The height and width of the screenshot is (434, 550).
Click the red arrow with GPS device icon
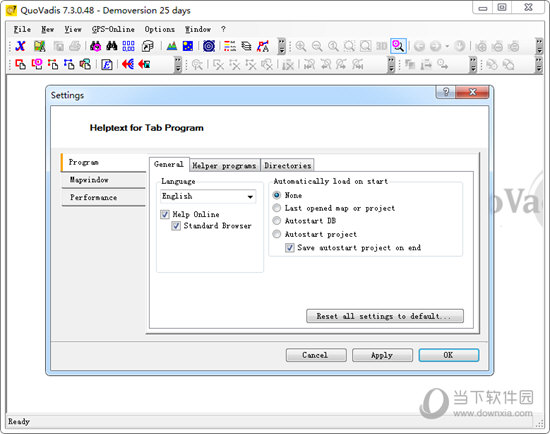tap(144, 64)
